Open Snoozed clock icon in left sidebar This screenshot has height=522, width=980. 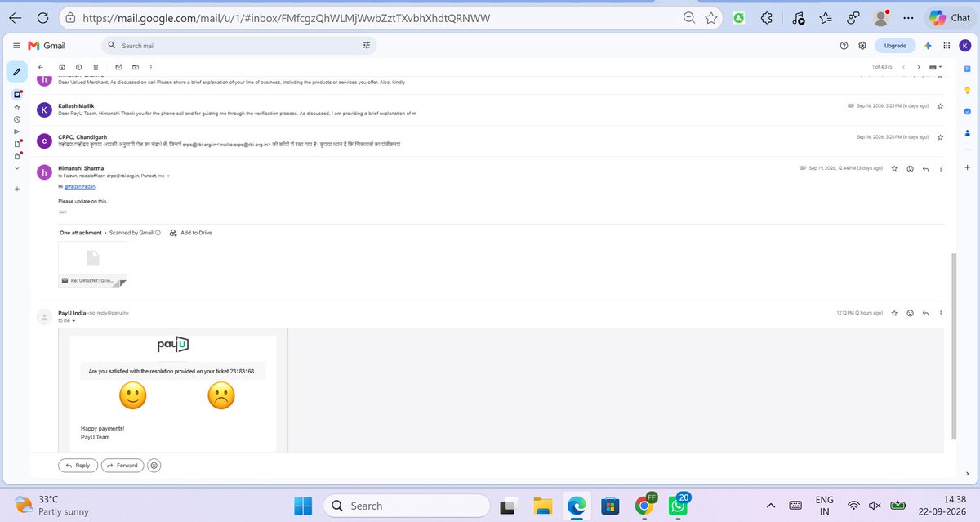(16, 119)
